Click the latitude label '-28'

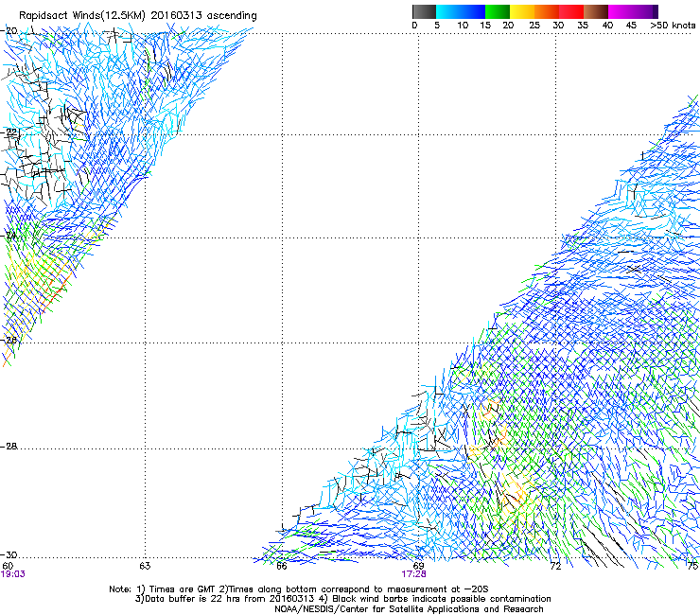pos(9,447)
